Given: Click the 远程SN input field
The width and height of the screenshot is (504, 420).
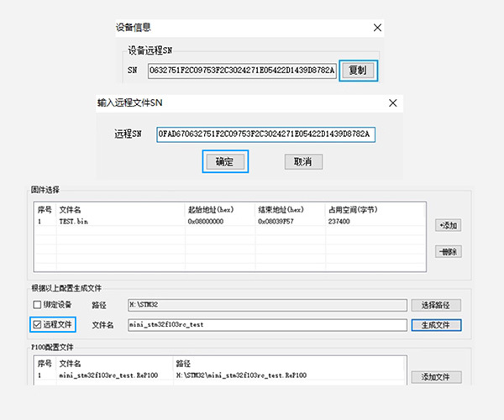Looking at the screenshot, I should click(265, 134).
